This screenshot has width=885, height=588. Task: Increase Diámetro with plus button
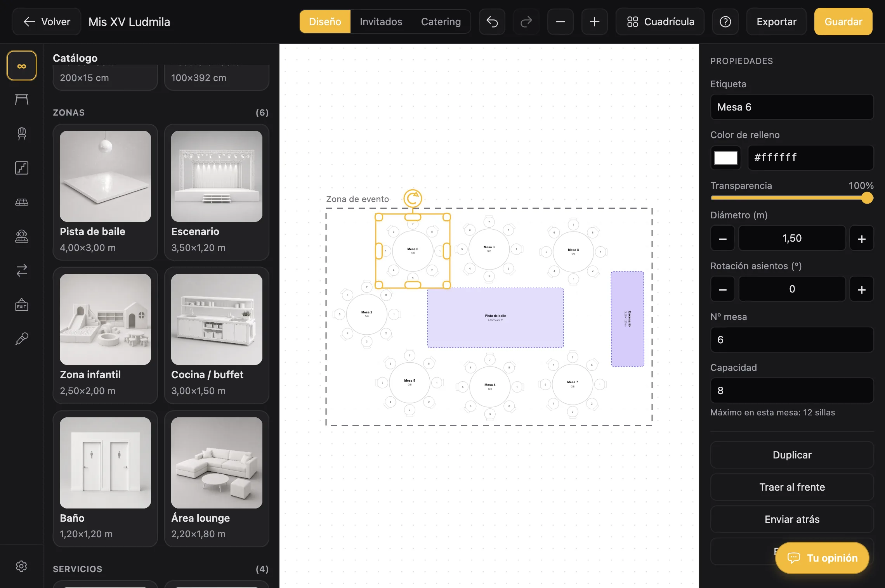[862, 239]
